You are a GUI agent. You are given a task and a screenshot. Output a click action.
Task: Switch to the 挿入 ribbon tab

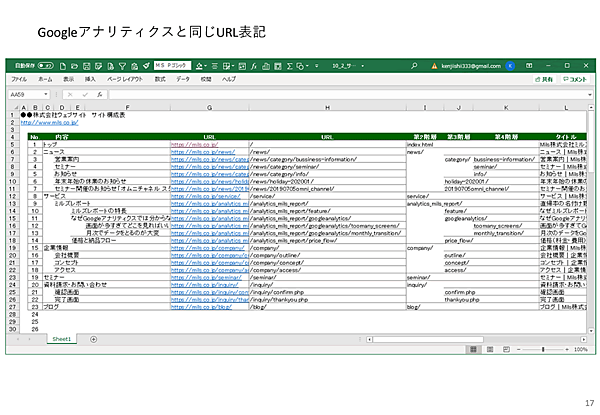point(90,78)
